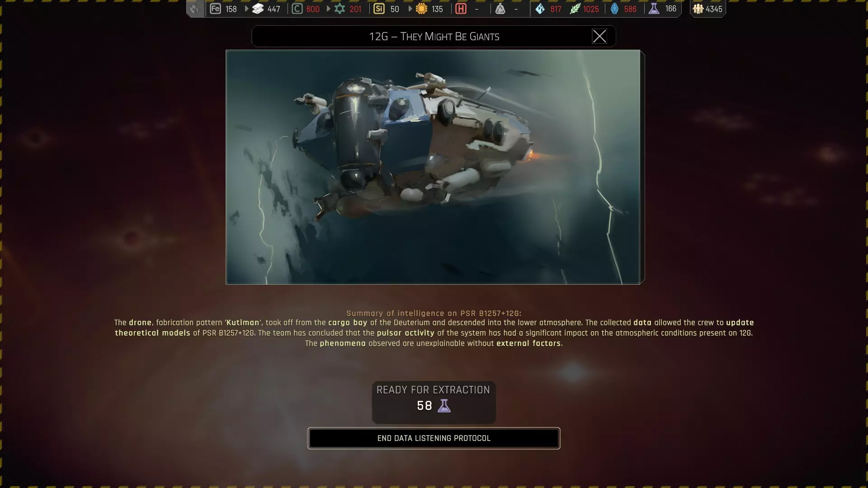868x488 pixels.
Task: Click the grey globe icon at bar start
Action: coord(195,9)
